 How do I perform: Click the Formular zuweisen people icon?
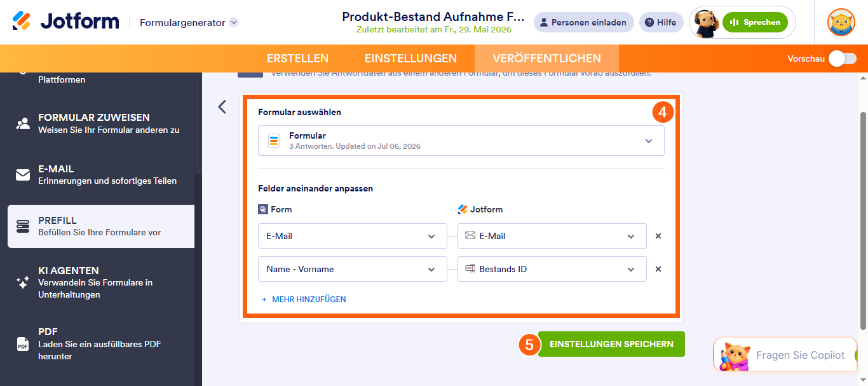(23, 123)
